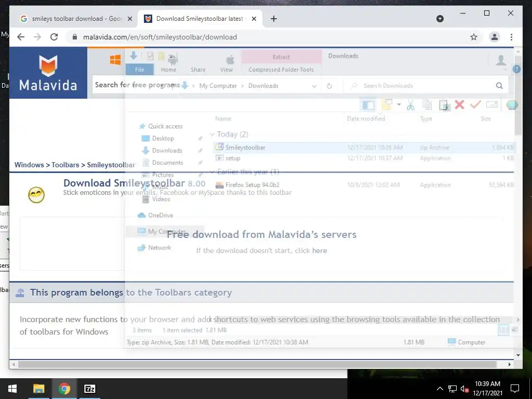Collapse the Earlier this year (1) group
532x399 pixels.
(x=212, y=171)
